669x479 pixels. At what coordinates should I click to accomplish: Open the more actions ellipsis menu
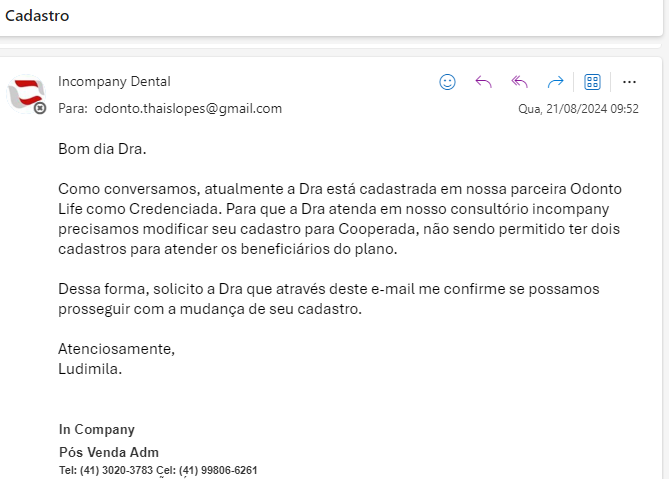629,82
